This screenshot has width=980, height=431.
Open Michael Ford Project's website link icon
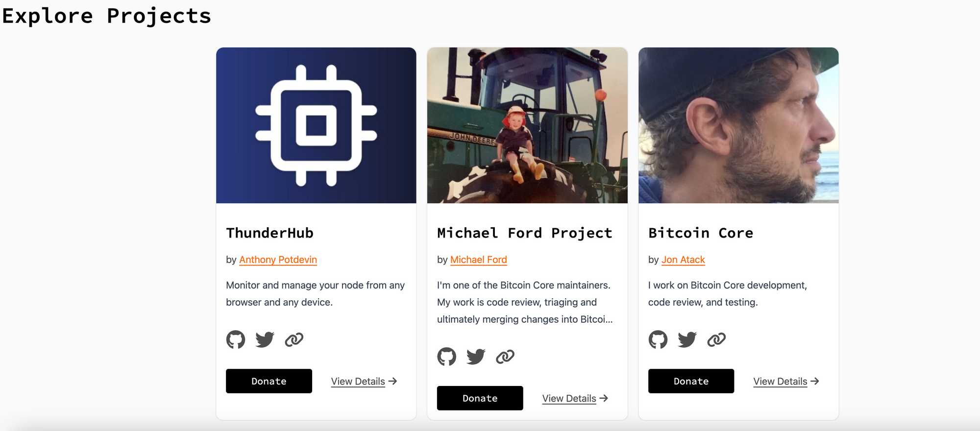point(505,357)
